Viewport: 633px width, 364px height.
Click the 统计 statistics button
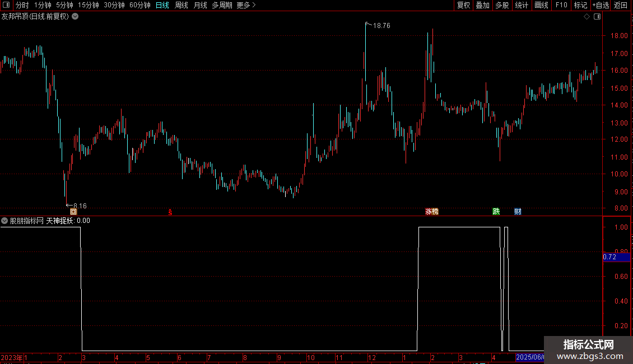tap(522, 5)
